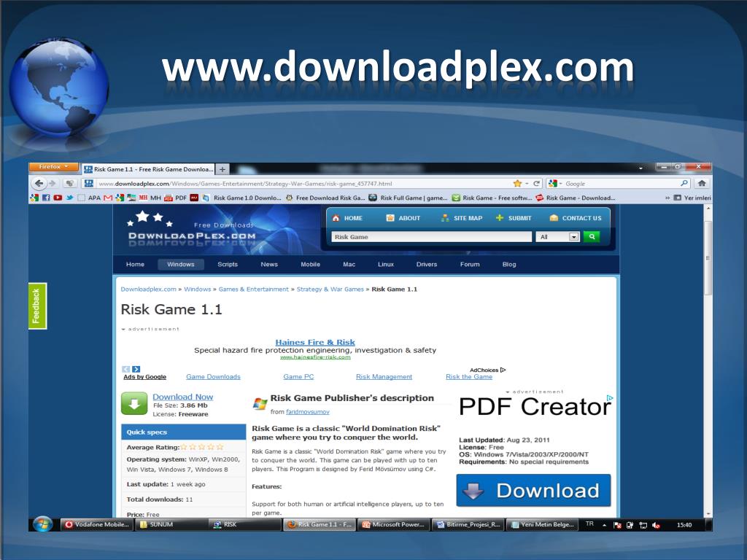Open the SUNUM folder taskbar button

point(171,525)
